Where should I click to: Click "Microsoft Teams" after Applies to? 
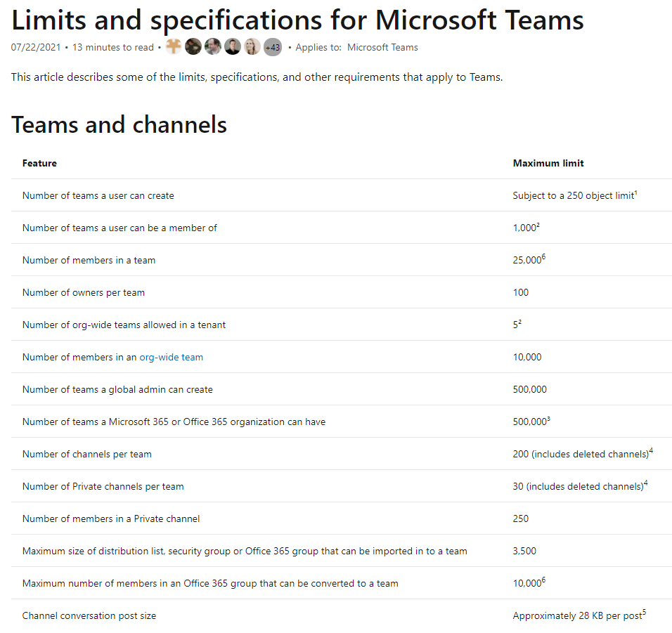(x=382, y=47)
